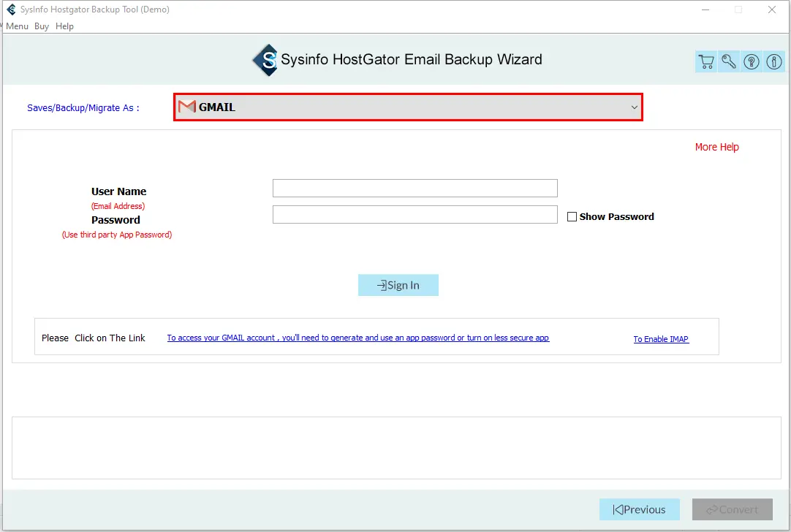Viewport: 791px width, 532px height.
Task: Open the More Help link
Action: point(716,147)
